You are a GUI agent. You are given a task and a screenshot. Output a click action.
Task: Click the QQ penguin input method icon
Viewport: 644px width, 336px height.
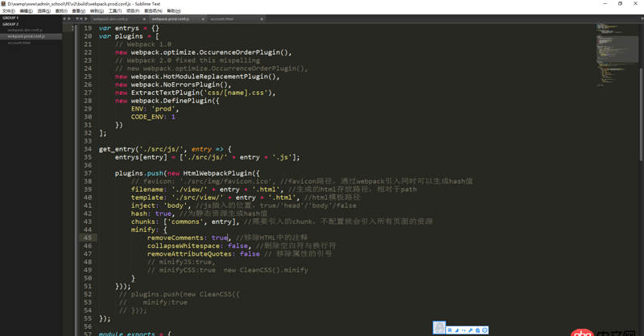(x=439, y=328)
